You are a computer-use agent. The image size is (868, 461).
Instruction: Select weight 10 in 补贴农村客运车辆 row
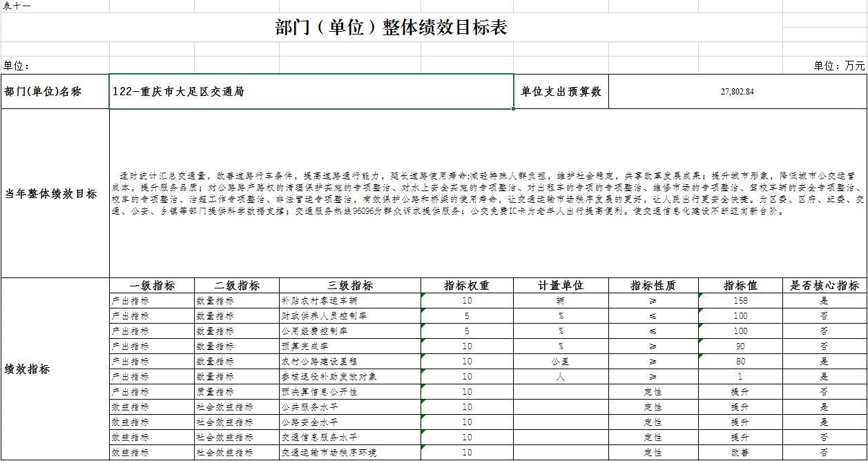pyautogui.click(x=467, y=301)
